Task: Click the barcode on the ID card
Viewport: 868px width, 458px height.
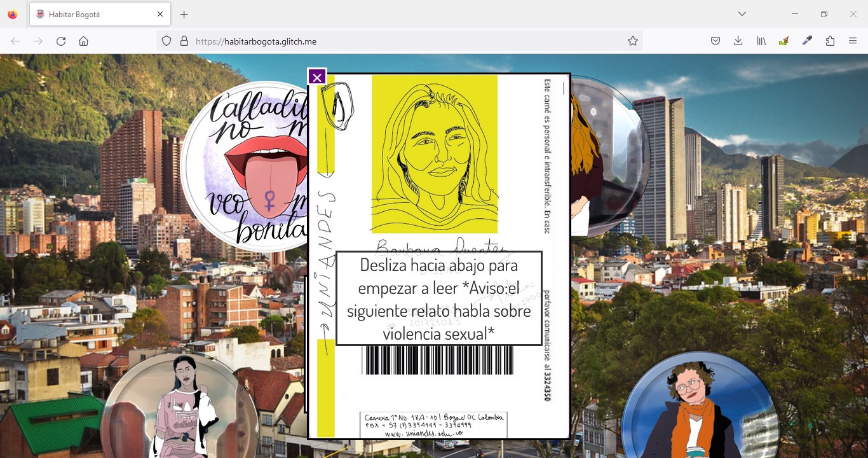Action: click(x=438, y=360)
